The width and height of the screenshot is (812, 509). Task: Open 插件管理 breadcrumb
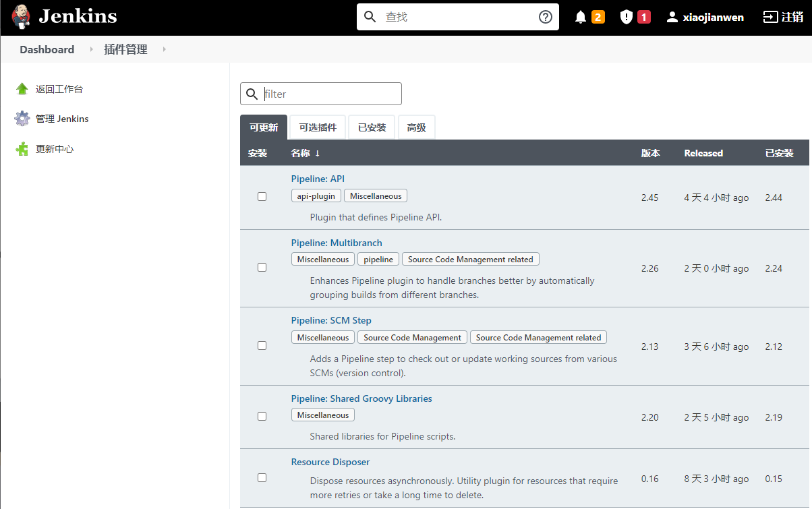[x=125, y=49]
